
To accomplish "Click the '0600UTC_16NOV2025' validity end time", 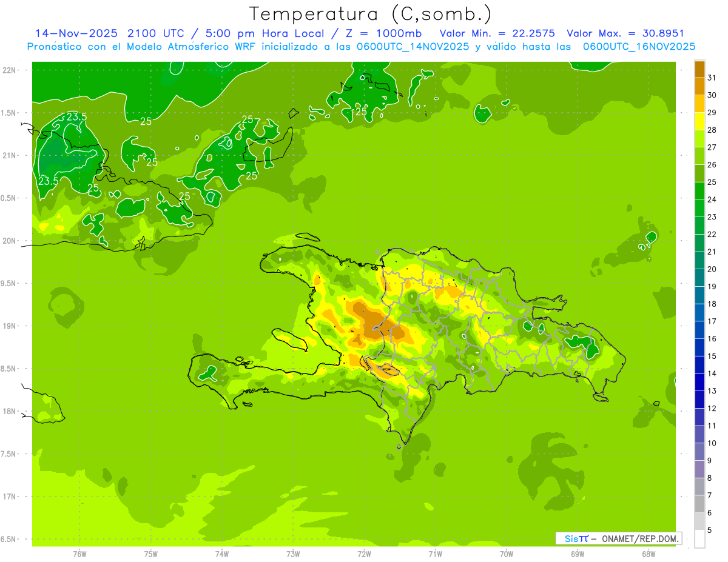I will tap(639, 47).
